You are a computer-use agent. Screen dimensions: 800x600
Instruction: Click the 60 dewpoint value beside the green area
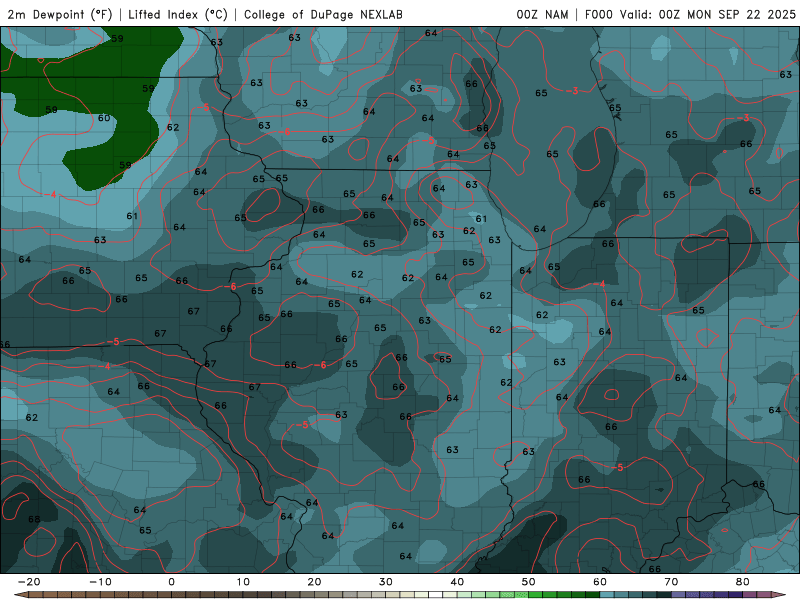click(x=104, y=118)
